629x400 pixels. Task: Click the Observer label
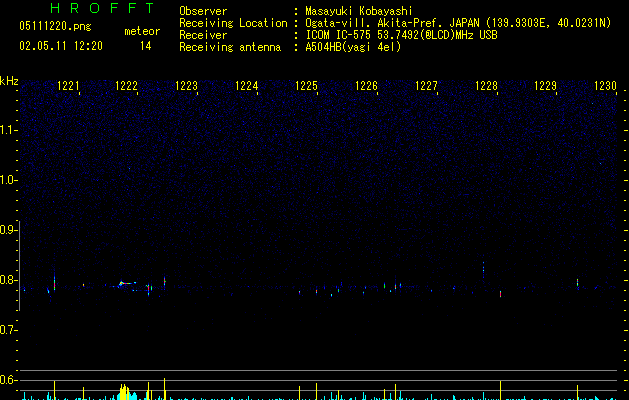click(x=203, y=11)
